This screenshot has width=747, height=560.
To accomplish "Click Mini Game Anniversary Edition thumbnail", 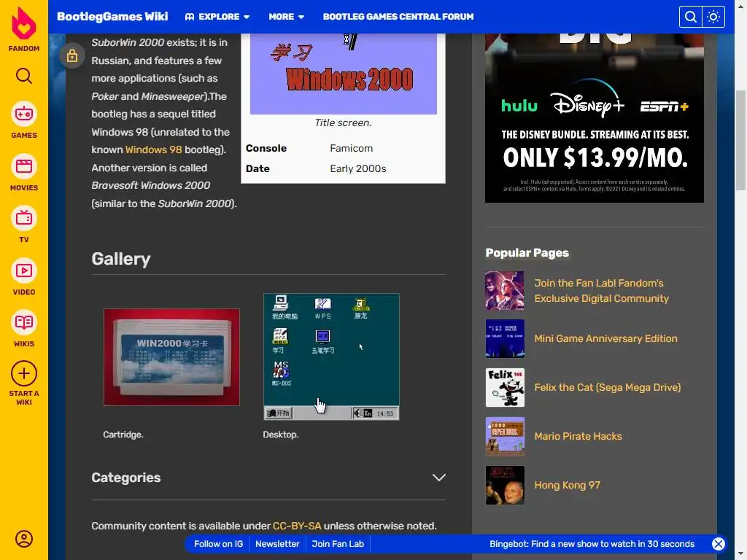I will pos(505,338).
